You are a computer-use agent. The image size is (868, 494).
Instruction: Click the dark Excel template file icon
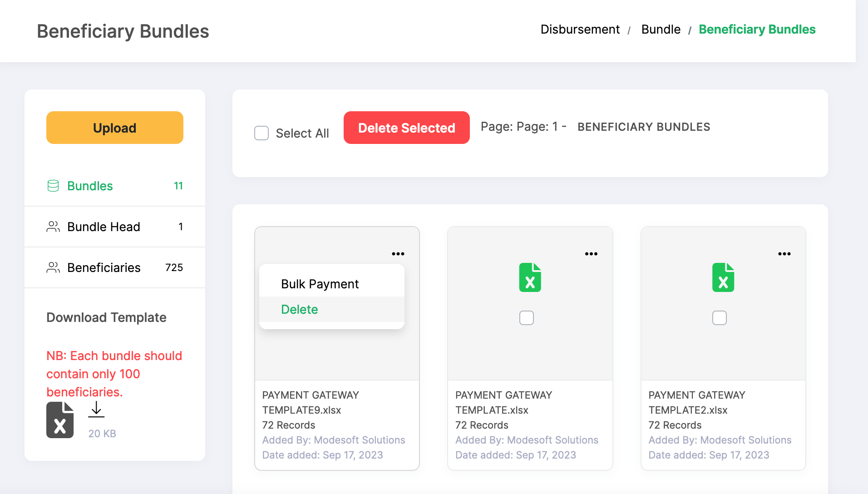coord(60,420)
